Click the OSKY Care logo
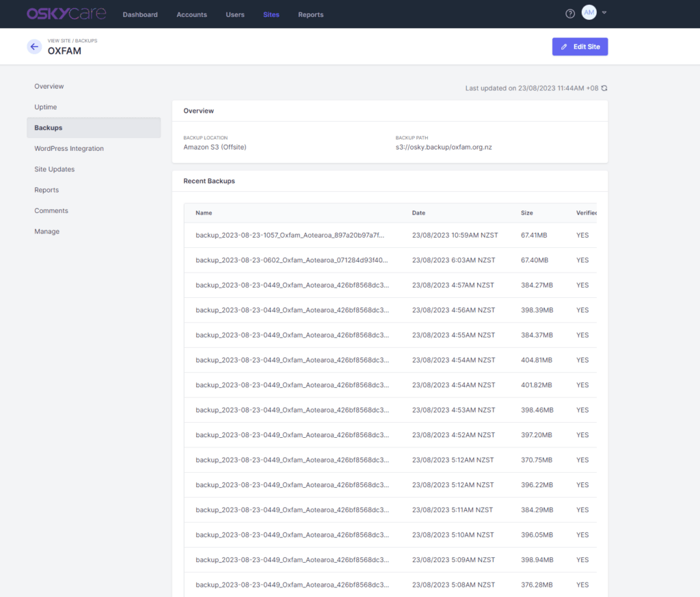This screenshot has width=700, height=597. pos(66,14)
